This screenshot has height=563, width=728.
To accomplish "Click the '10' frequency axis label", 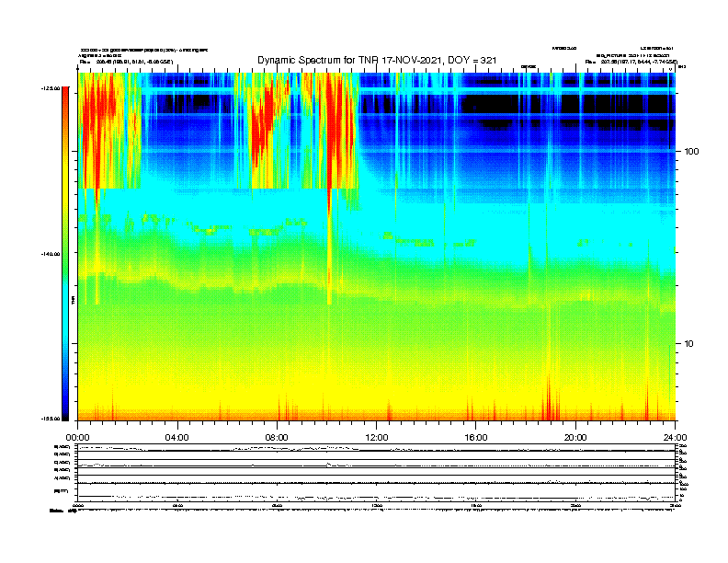I will [689, 344].
